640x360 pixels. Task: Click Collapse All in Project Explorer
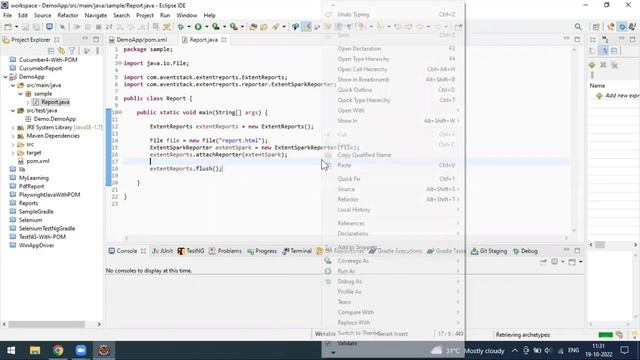[51, 51]
